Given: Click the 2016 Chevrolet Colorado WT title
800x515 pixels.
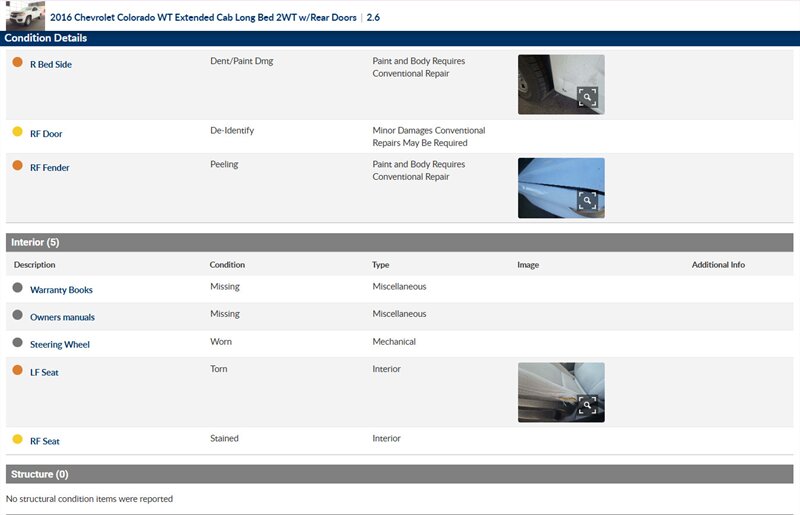Looking at the screenshot, I should tap(202, 17).
